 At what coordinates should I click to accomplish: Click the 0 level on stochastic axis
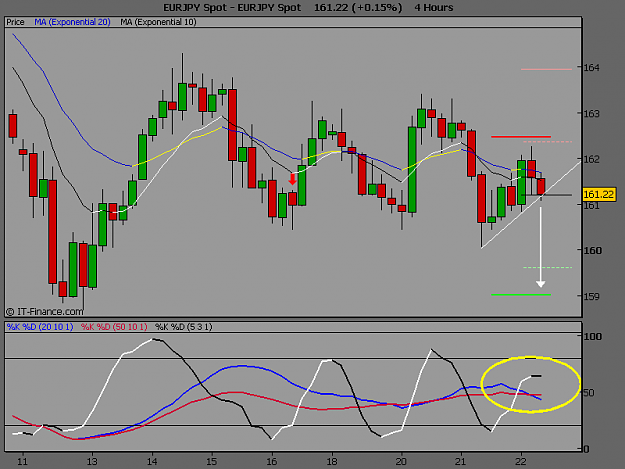click(x=586, y=449)
